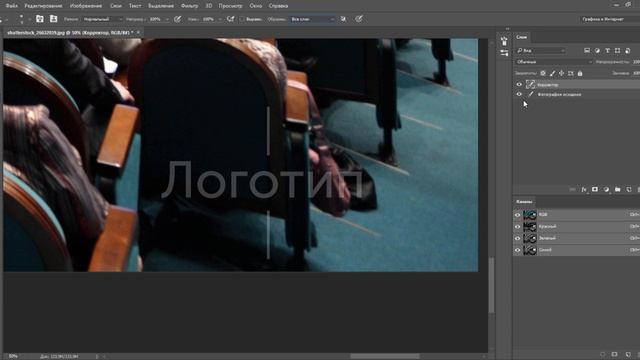Select the Корректор layer thumbnail

[x=530, y=84]
